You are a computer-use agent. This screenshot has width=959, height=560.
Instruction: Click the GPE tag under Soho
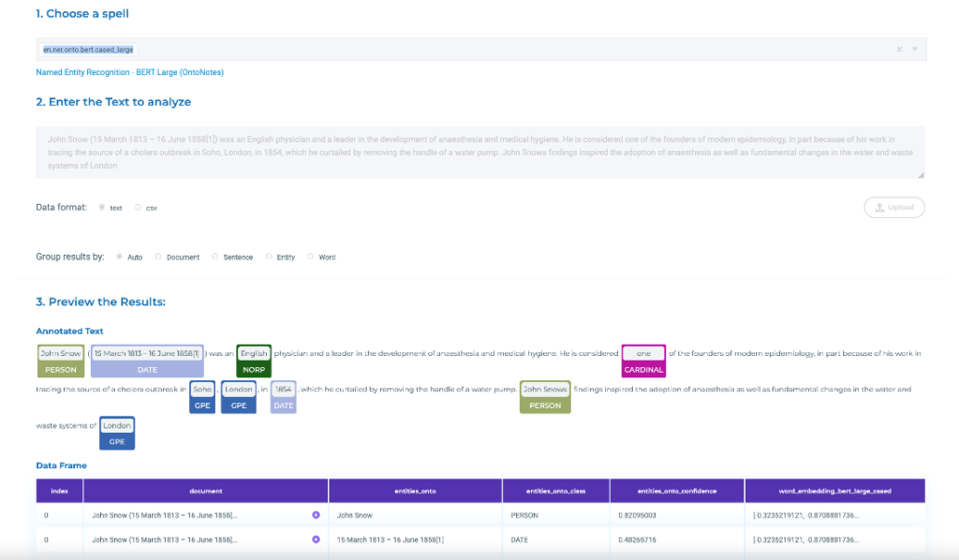(x=202, y=404)
